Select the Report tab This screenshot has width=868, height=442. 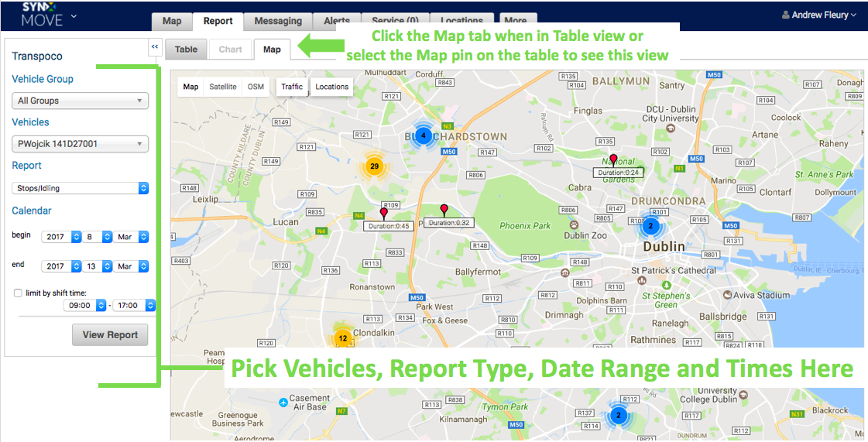coord(218,21)
